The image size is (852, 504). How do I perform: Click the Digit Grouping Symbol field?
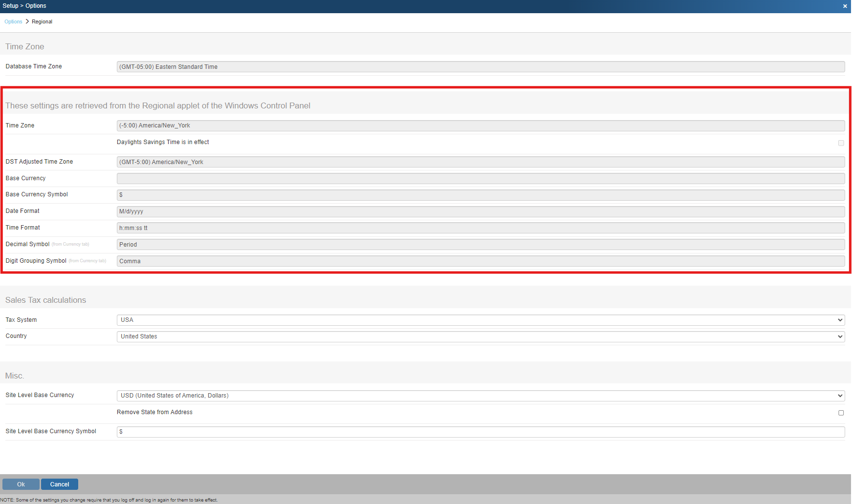tap(480, 261)
